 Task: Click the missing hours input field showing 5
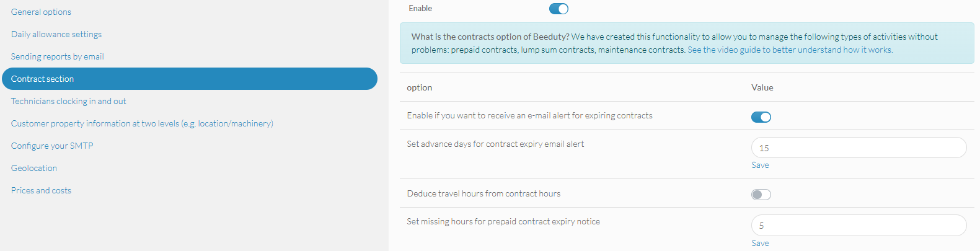click(x=859, y=225)
